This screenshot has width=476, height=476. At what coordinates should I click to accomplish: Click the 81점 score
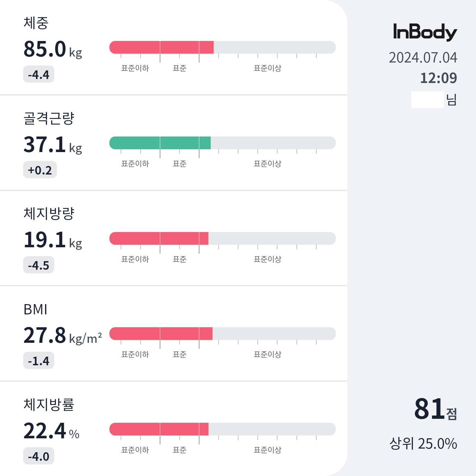click(436, 409)
